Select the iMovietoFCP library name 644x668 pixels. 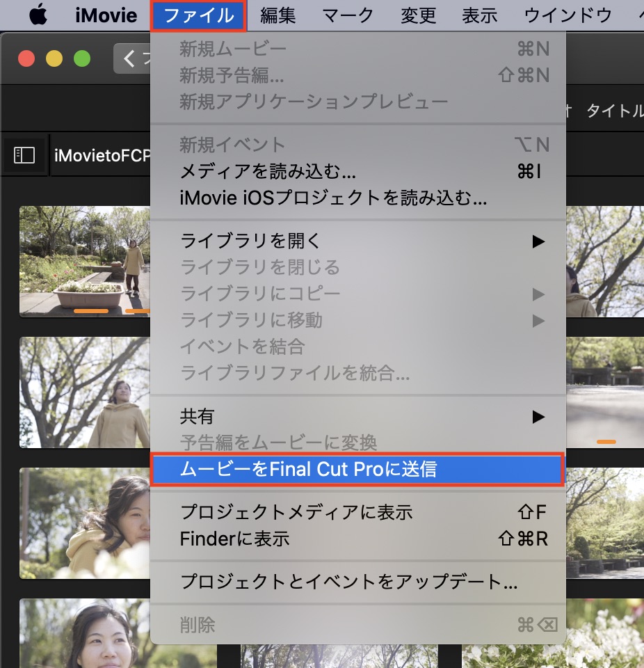[102, 155]
